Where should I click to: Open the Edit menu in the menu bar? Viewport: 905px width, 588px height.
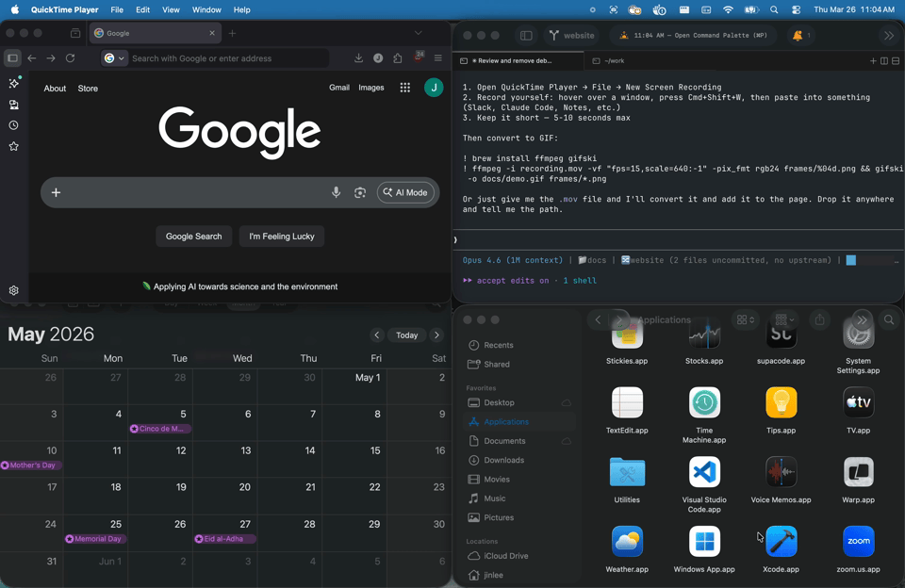(142, 9)
